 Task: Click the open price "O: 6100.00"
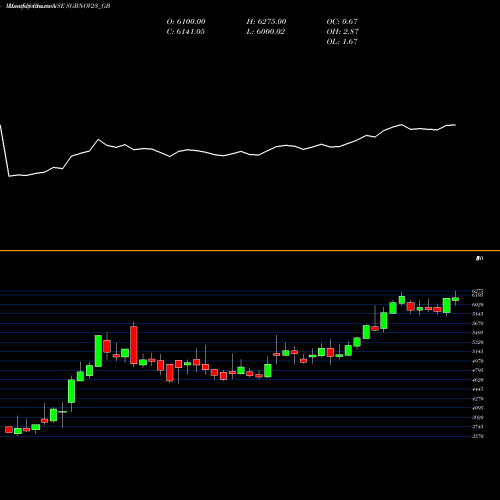coord(186,22)
